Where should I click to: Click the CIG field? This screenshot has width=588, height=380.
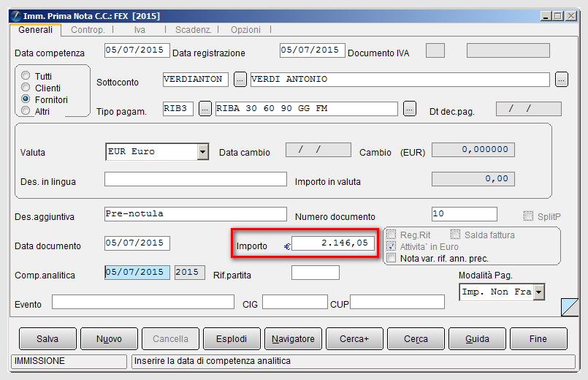pyautogui.click(x=295, y=302)
